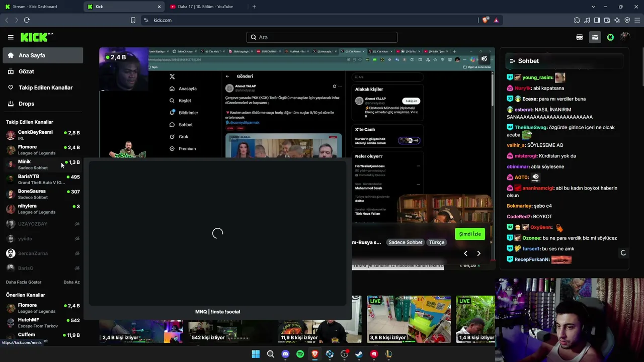The height and width of the screenshot is (362, 644).
Task: Collapse list with Daha Az
Action: coord(71,282)
